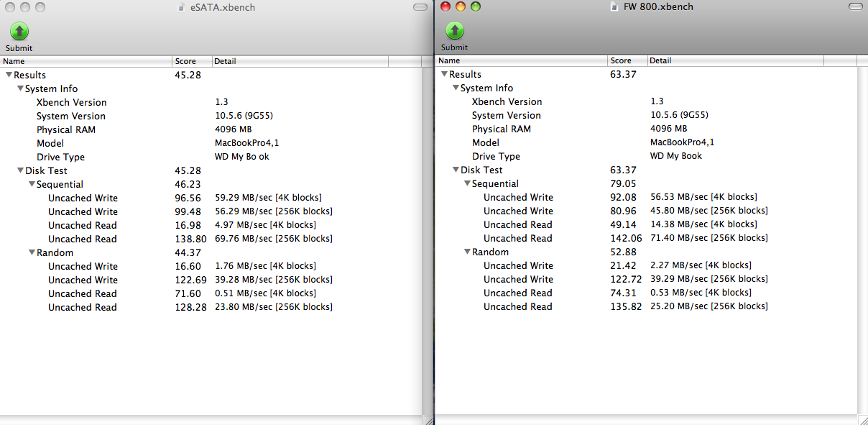Viewport: 868px width, 425px height.
Task: Click FW 800 detail 45.80 MB/sec [256K blocks]
Action: click(x=709, y=211)
